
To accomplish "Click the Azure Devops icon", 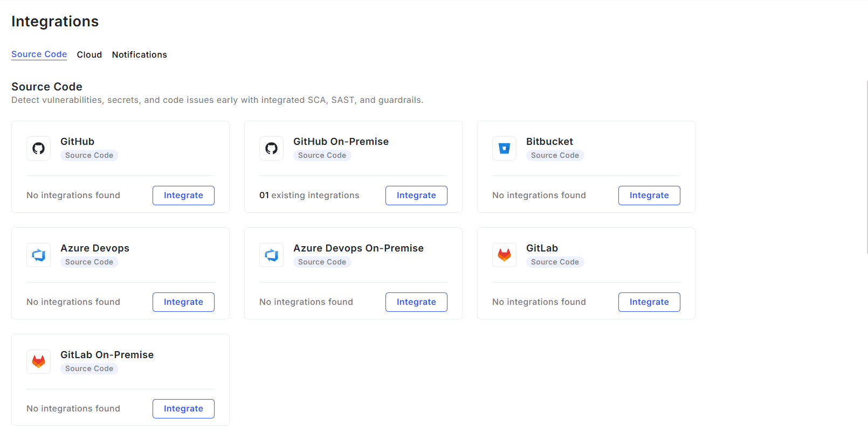I will [x=38, y=255].
